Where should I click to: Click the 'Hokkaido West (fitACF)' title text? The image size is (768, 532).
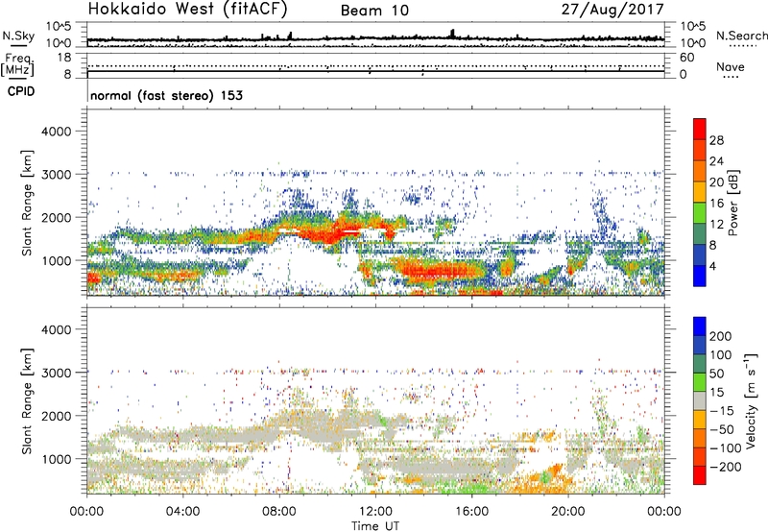(187, 10)
